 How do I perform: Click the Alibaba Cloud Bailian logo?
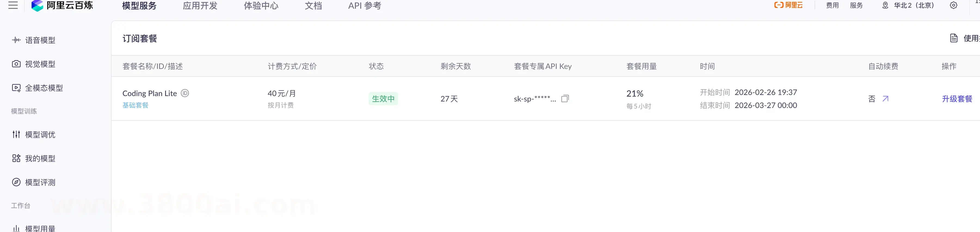click(62, 5)
